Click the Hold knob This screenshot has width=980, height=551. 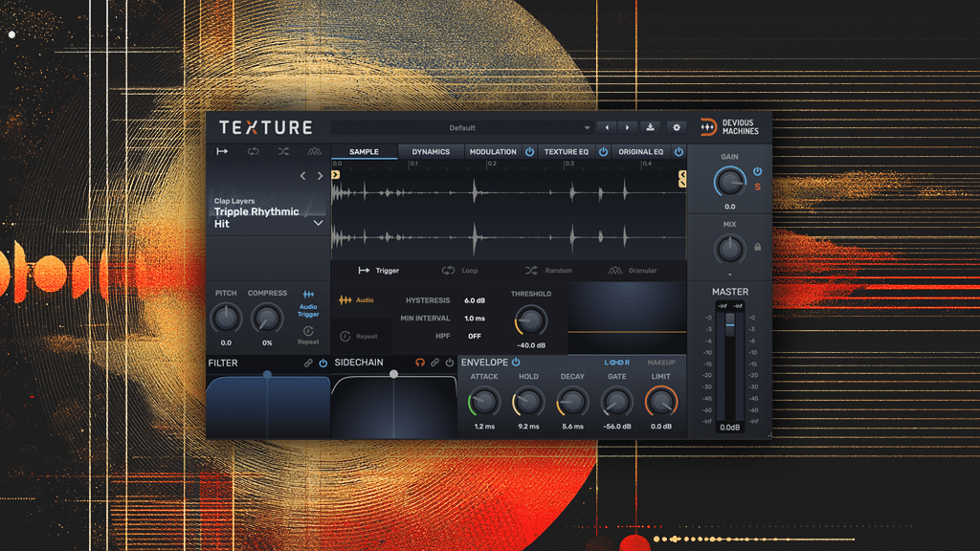click(x=528, y=403)
